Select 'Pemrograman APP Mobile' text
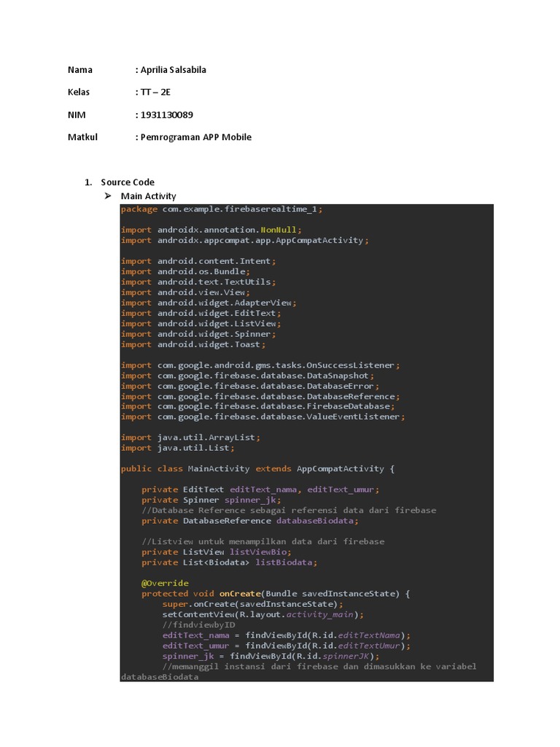This screenshot has width=560, height=747. [195, 137]
